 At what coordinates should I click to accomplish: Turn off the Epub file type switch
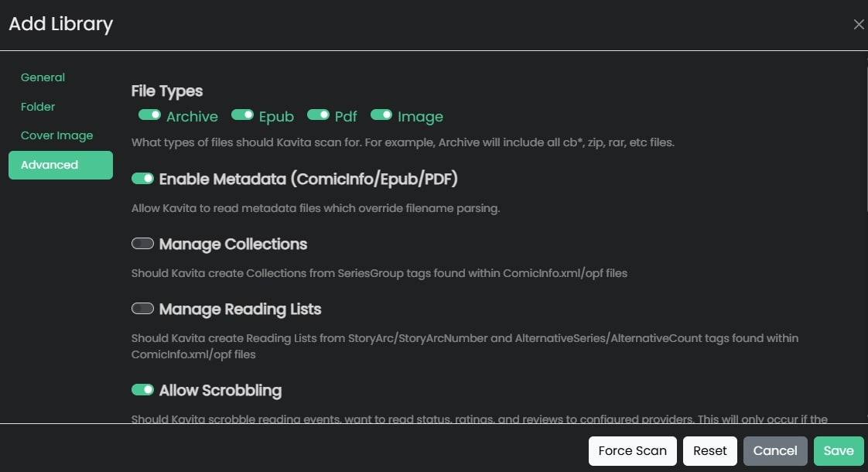pos(242,115)
